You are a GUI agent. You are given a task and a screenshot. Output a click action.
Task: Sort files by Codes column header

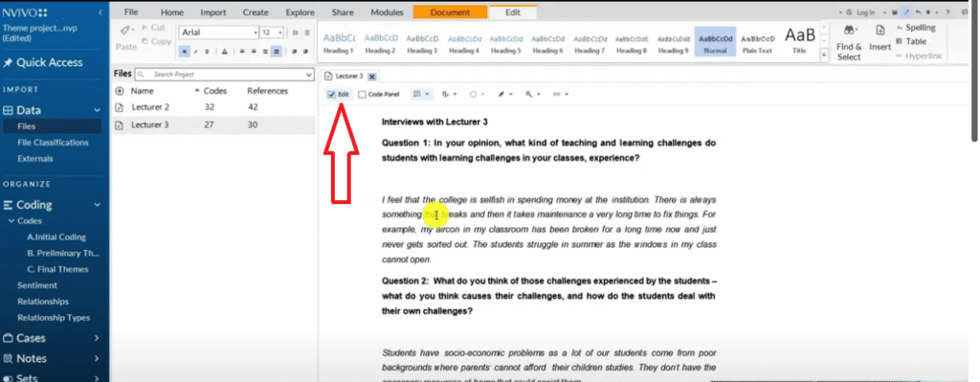215,91
